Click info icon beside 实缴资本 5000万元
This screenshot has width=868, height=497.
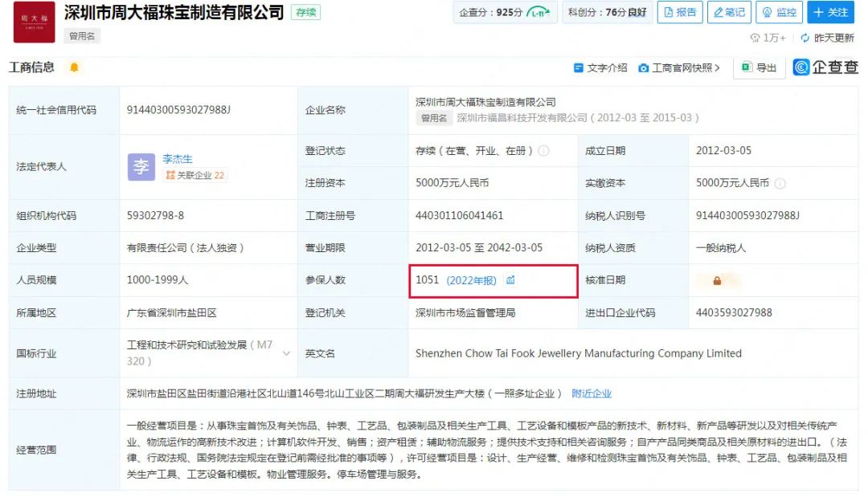click(x=780, y=184)
